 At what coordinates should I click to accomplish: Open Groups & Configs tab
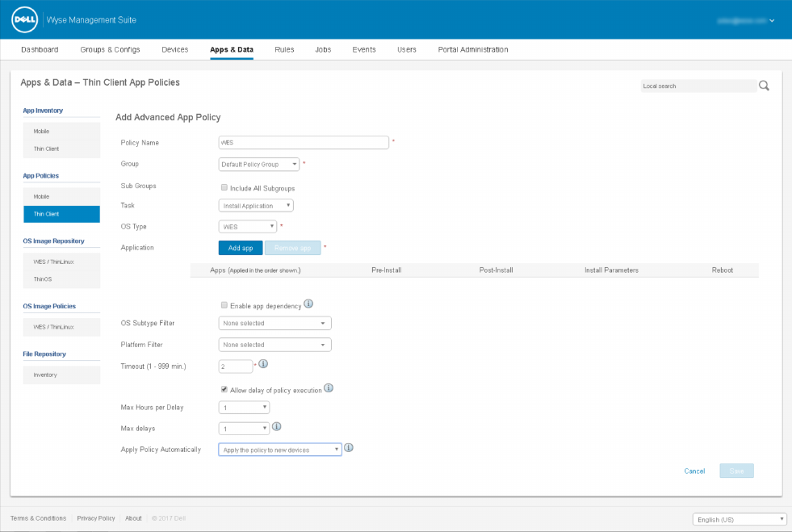tap(110, 49)
